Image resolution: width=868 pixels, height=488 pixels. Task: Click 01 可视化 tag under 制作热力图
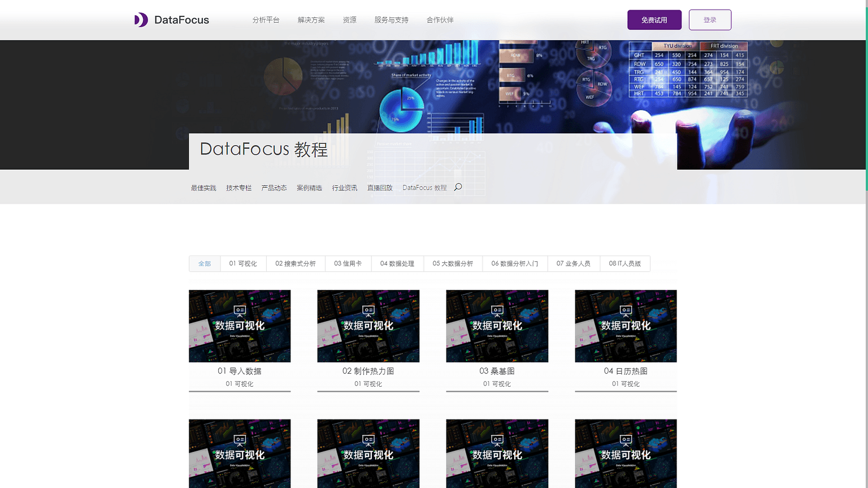click(368, 384)
